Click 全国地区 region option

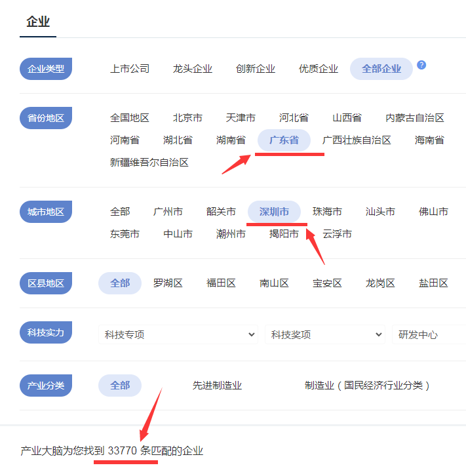(130, 118)
